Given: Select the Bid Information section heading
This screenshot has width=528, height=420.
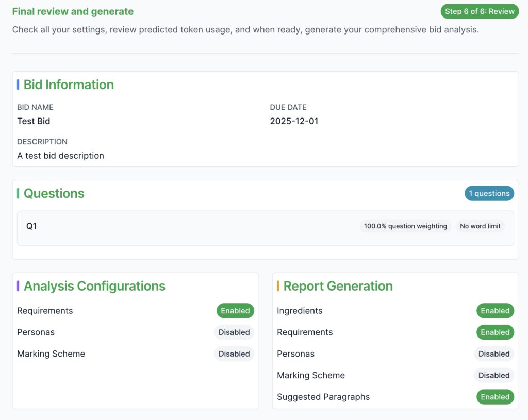Looking at the screenshot, I should tap(69, 85).
